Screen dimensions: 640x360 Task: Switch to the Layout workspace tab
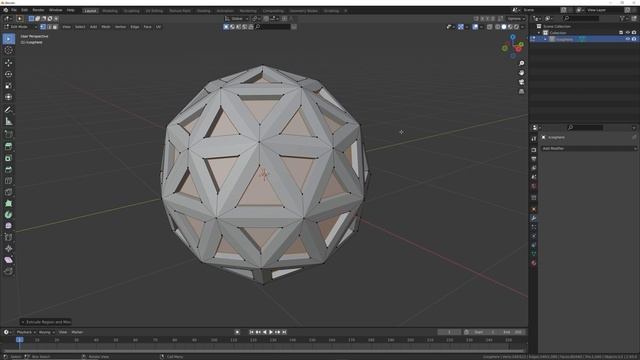click(90, 11)
